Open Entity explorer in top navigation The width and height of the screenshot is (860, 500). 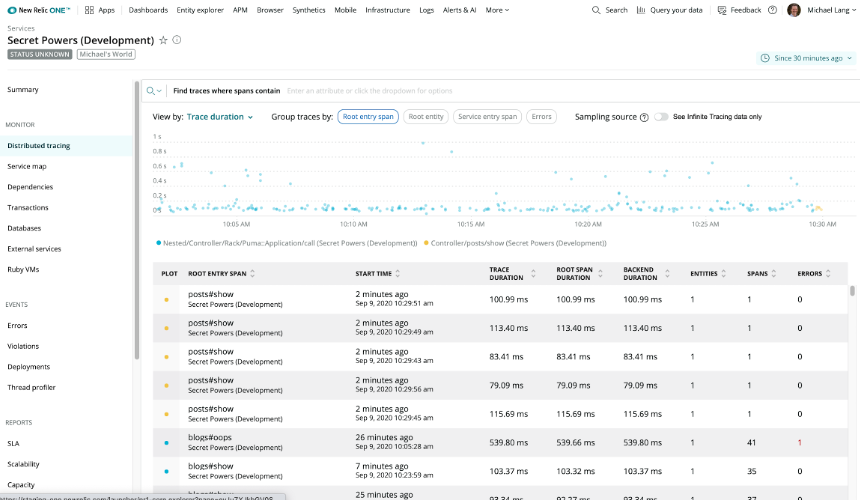(x=200, y=10)
